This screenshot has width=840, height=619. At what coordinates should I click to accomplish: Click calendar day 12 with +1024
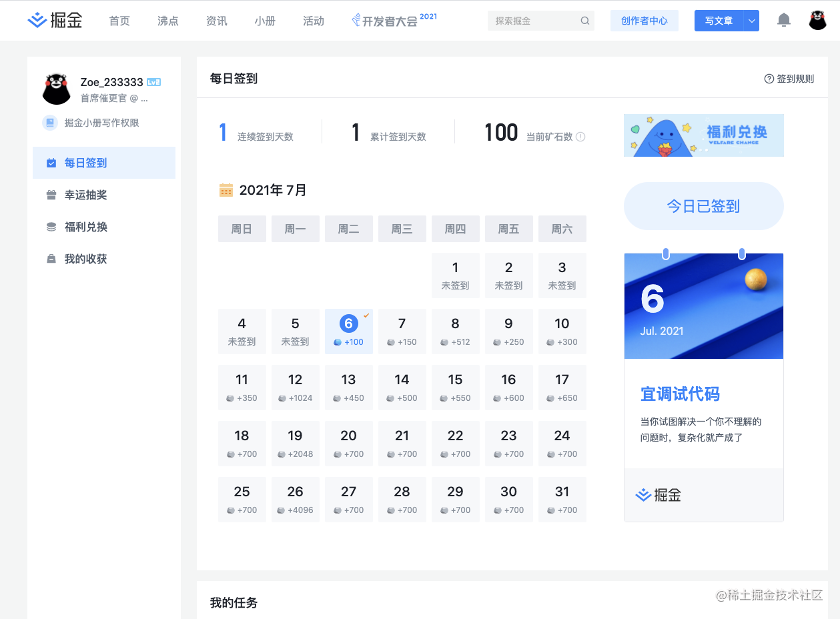coord(296,388)
